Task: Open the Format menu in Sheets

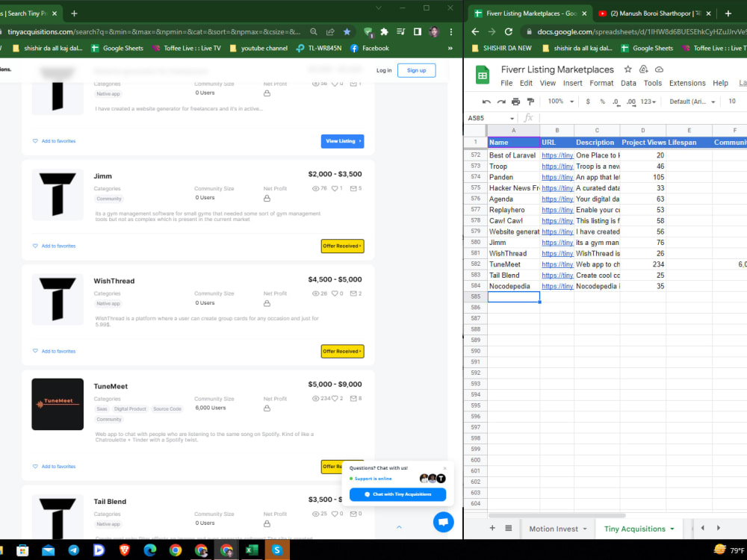Action: tap(601, 84)
